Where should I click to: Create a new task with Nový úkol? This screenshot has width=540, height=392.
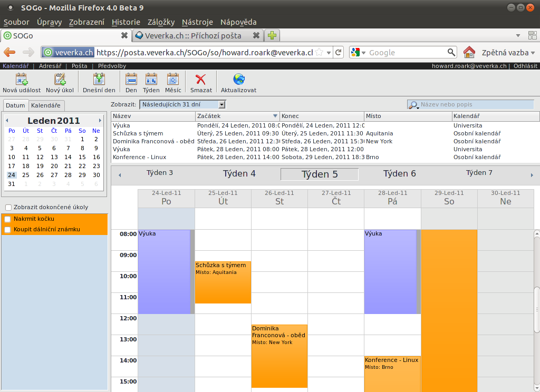tap(60, 80)
